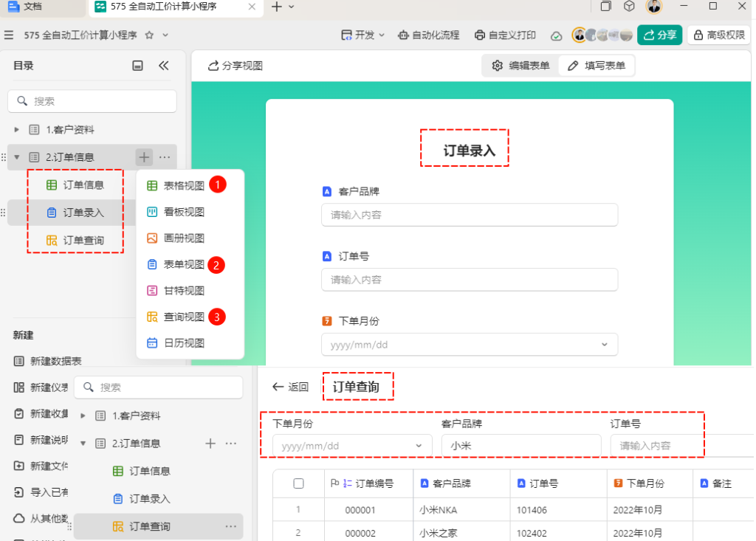Expand the 1.客户资料 item in the lower directory
This screenshot has width=756, height=541.
coord(83,416)
